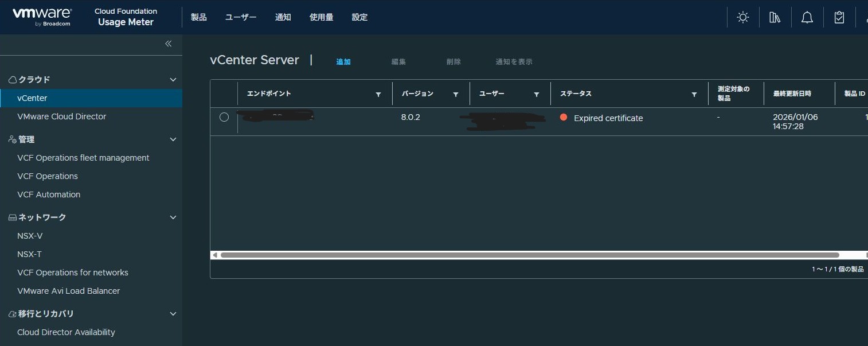Image resolution: width=868 pixels, height=346 pixels.
Task: Click the 1～1/1 個の製品 footer text
Action: (x=838, y=269)
